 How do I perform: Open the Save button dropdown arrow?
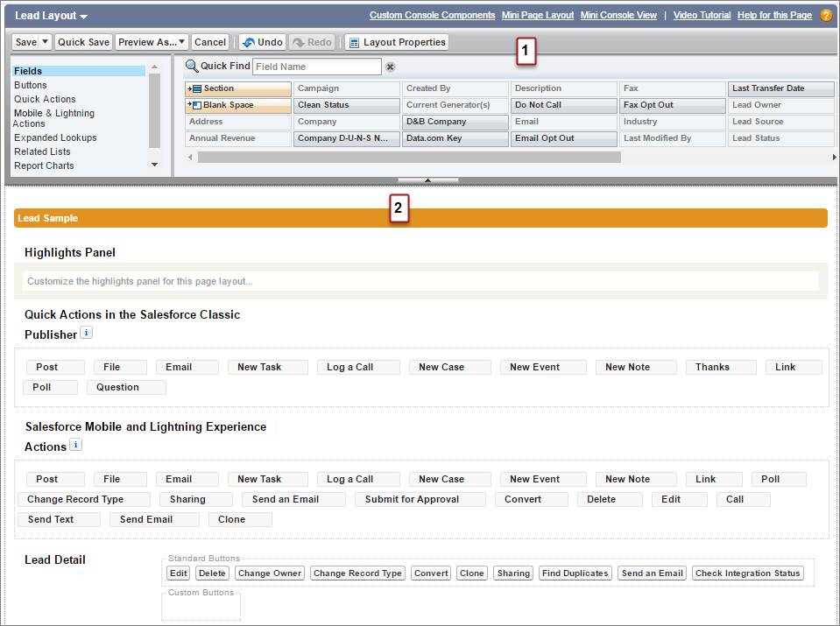click(x=45, y=42)
